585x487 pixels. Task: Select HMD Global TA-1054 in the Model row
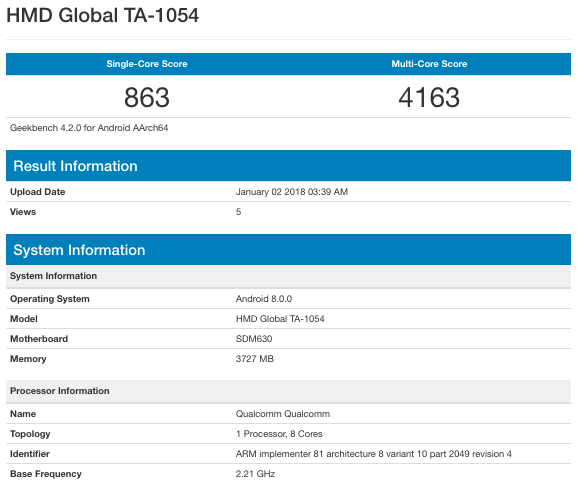pyautogui.click(x=280, y=319)
